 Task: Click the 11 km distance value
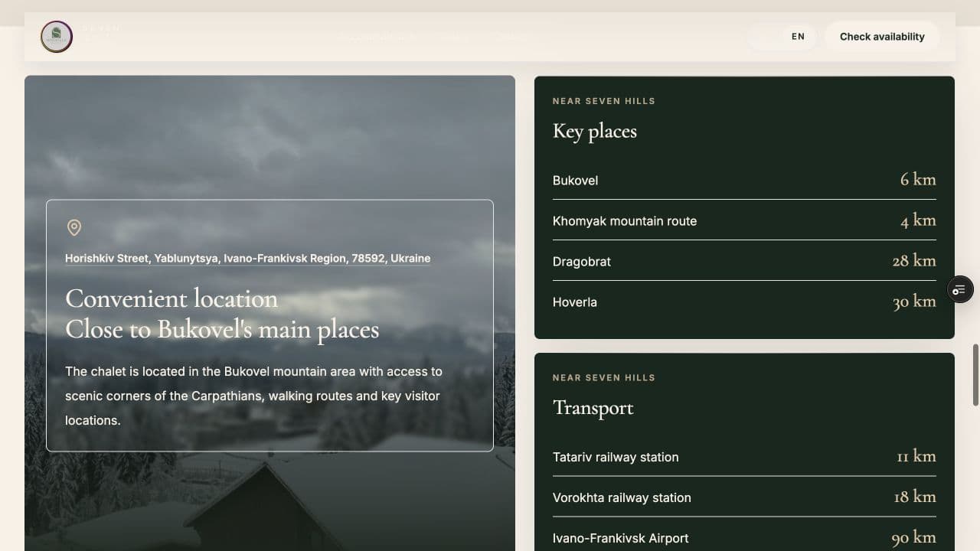[x=916, y=456]
